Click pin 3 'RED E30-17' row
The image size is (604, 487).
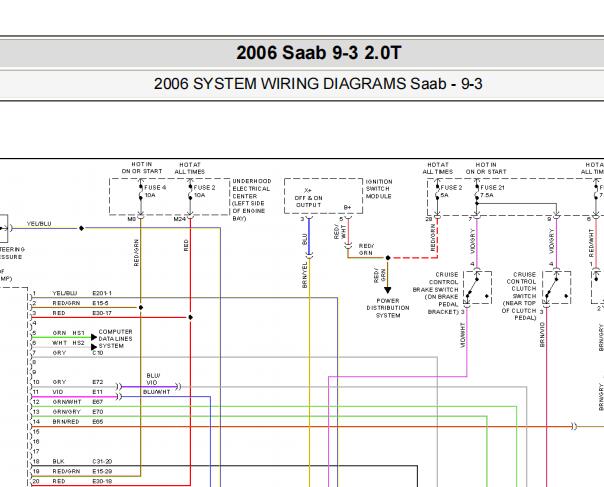click(72, 314)
